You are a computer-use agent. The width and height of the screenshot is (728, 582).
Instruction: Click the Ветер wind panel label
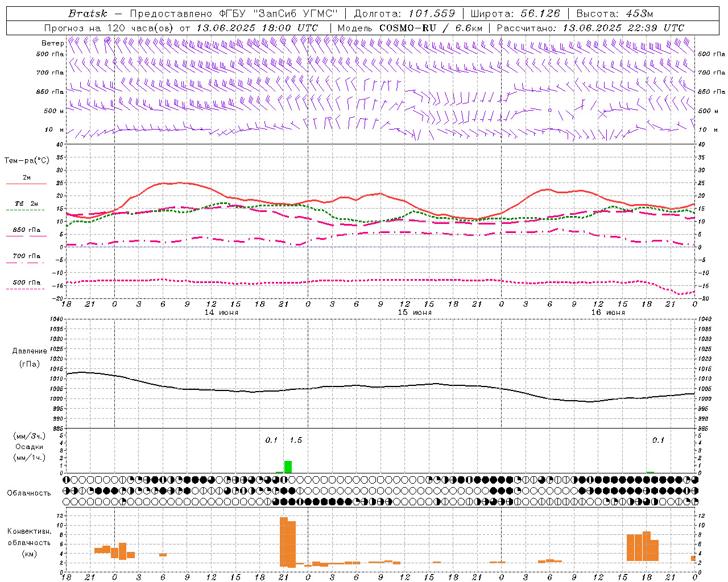pos(52,43)
